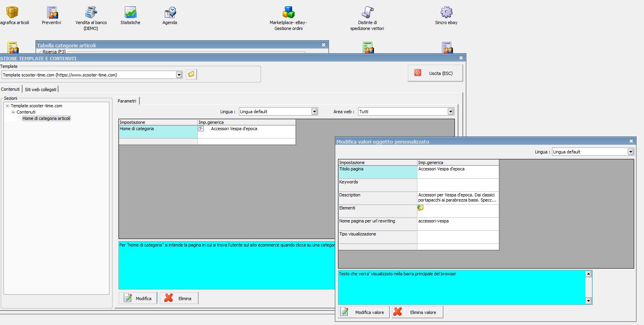Click the Impostazione column header in Parametri
Viewport: 644px width, 325px height.
coord(158,122)
